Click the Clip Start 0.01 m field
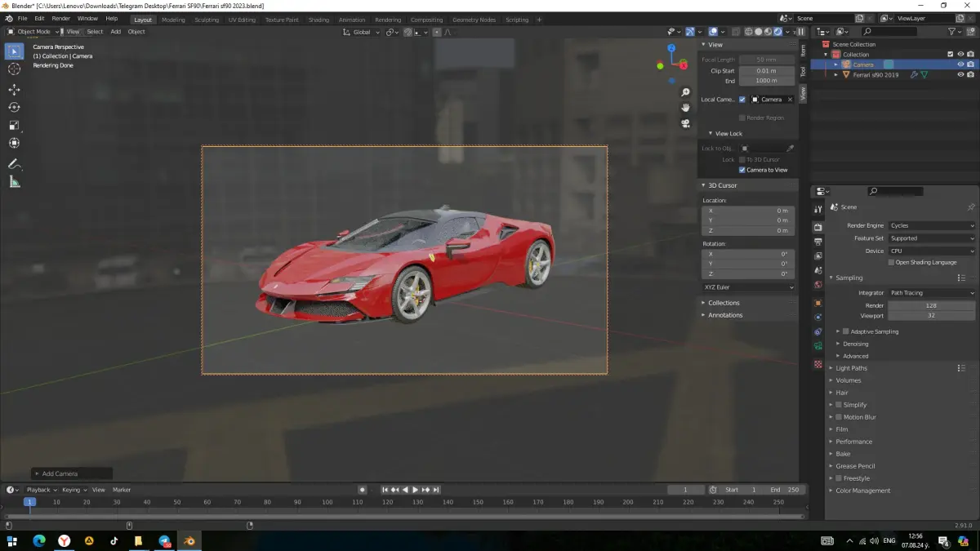The height and width of the screenshot is (551, 980). click(x=767, y=71)
